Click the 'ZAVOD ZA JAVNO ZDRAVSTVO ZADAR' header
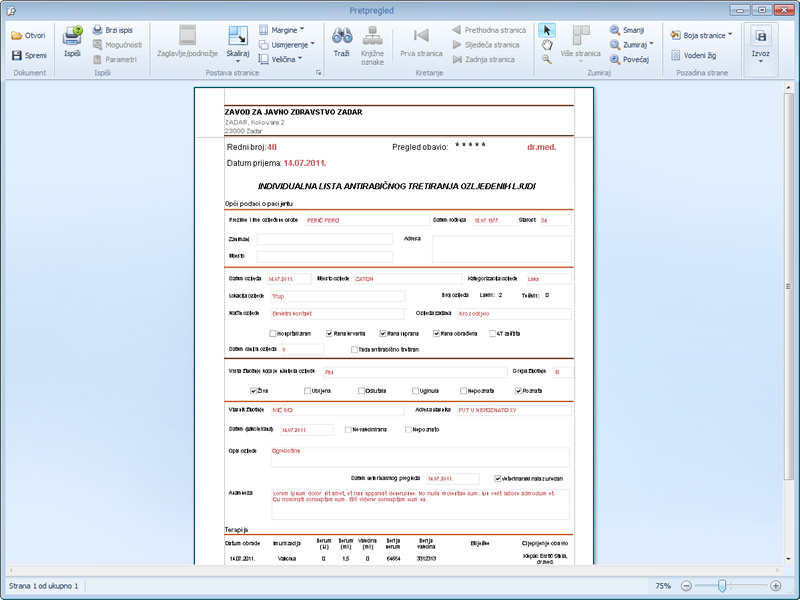Screen dimensions: 800x600 [x=293, y=112]
